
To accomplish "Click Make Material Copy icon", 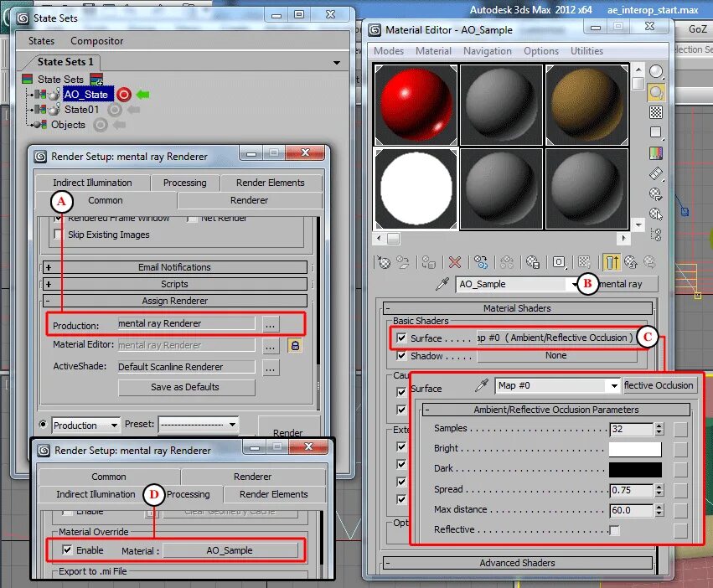I will click(x=481, y=262).
